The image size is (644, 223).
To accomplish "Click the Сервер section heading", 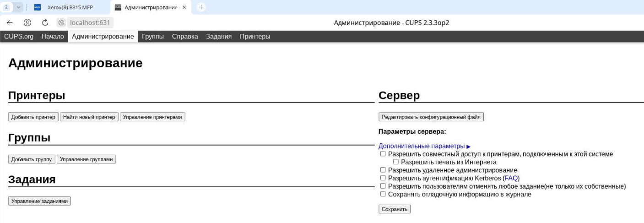I will [x=399, y=95].
